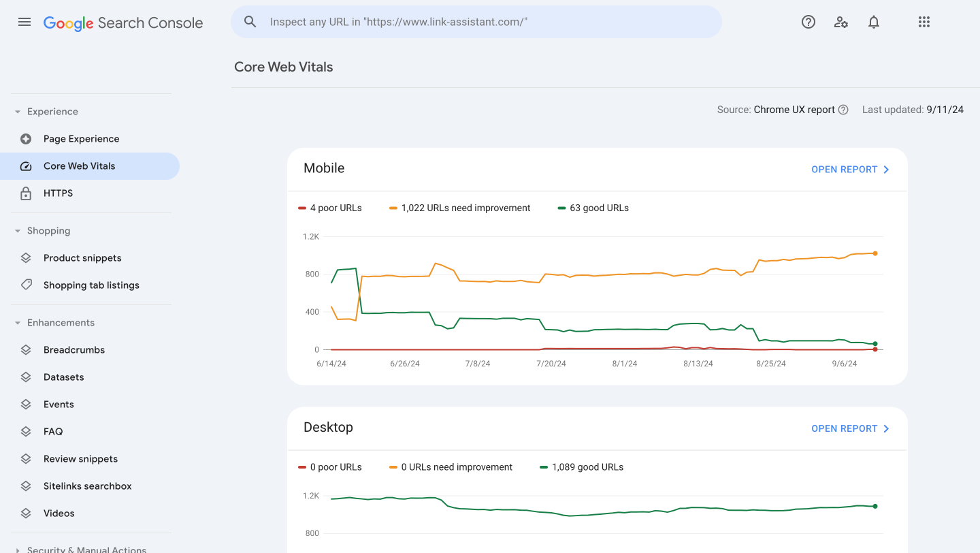Collapse the Enhancements section

click(18, 323)
